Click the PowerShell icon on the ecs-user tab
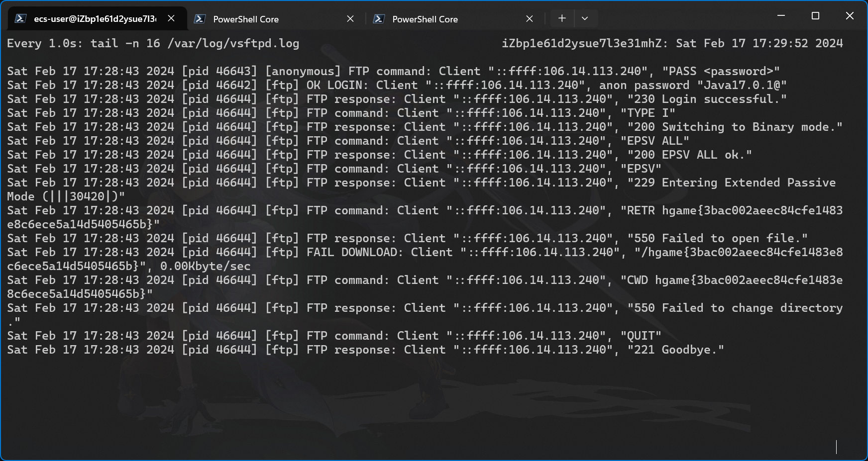The width and height of the screenshot is (868, 461). coord(20,19)
